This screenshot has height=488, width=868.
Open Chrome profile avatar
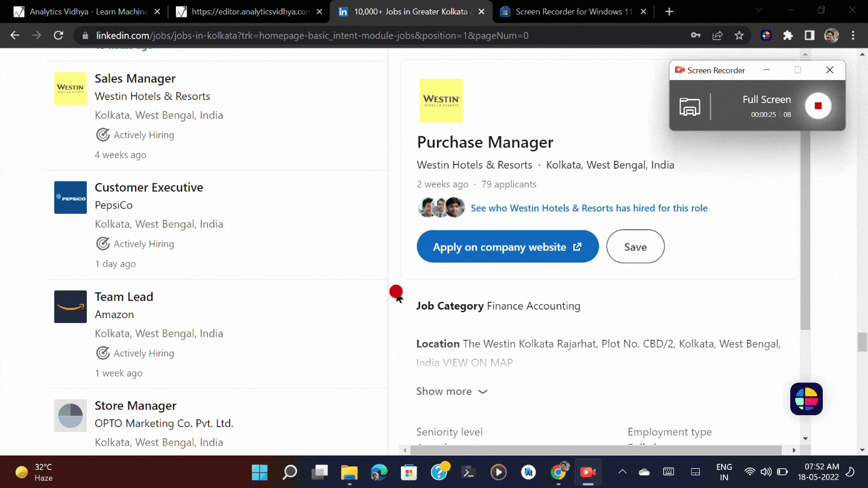pyautogui.click(x=831, y=36)
